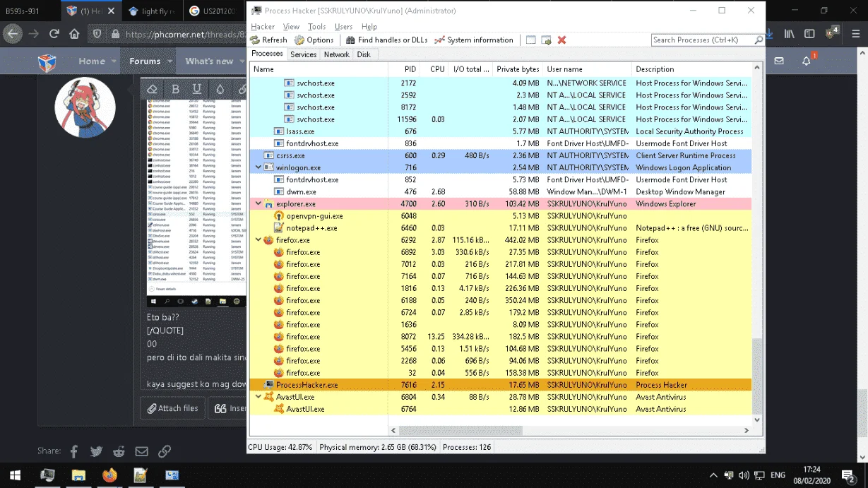Click the Physical memory status bar entry

(x=378, y=447)
